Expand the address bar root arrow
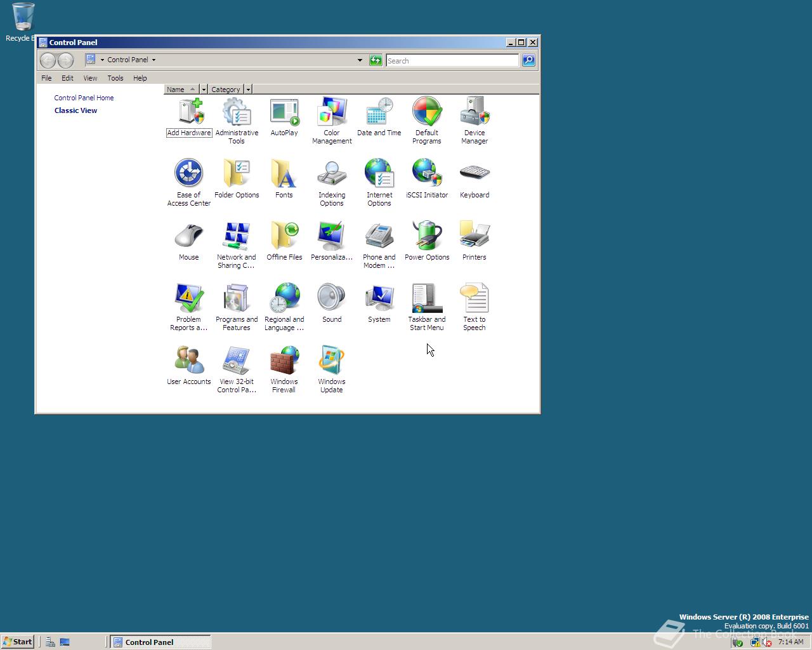The width and height of the screenshot is (812, 650). pyautogui.click(x=102, y=60)
